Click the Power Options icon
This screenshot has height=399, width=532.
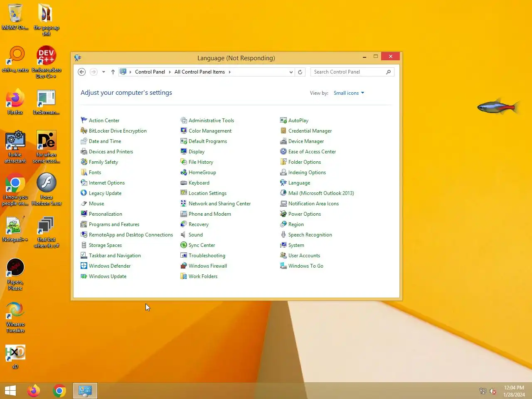coord(283,214)
